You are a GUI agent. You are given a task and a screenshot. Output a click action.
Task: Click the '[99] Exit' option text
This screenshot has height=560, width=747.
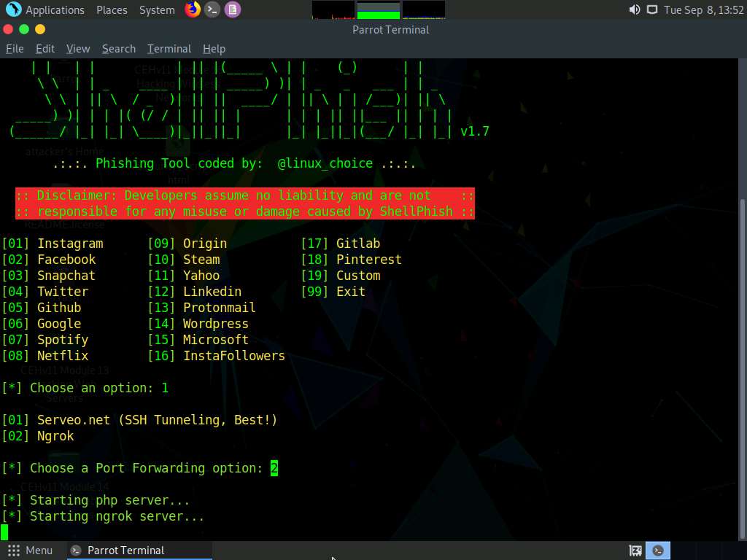pos(333,292)
